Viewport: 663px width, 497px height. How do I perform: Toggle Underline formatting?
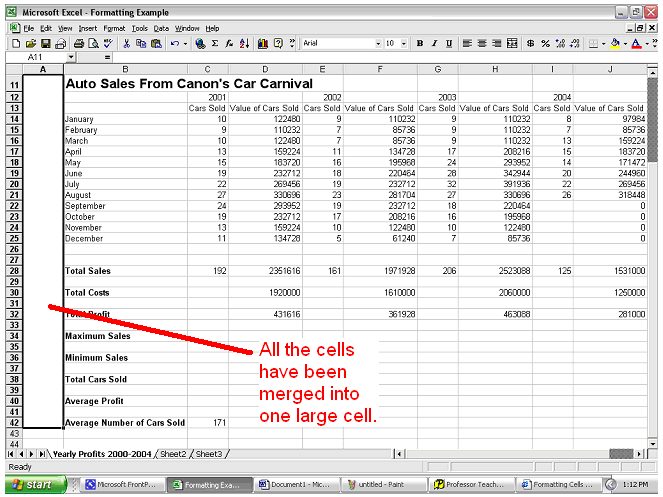450,44
